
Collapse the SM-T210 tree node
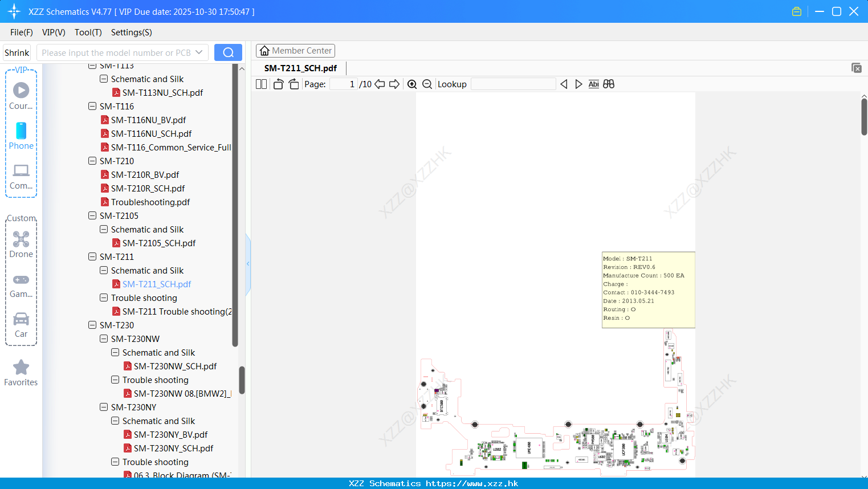click(92, 161)
